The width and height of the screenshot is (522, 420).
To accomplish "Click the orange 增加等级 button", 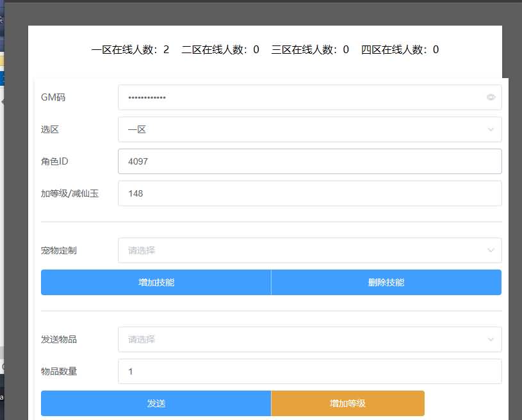I will point(347,403).
